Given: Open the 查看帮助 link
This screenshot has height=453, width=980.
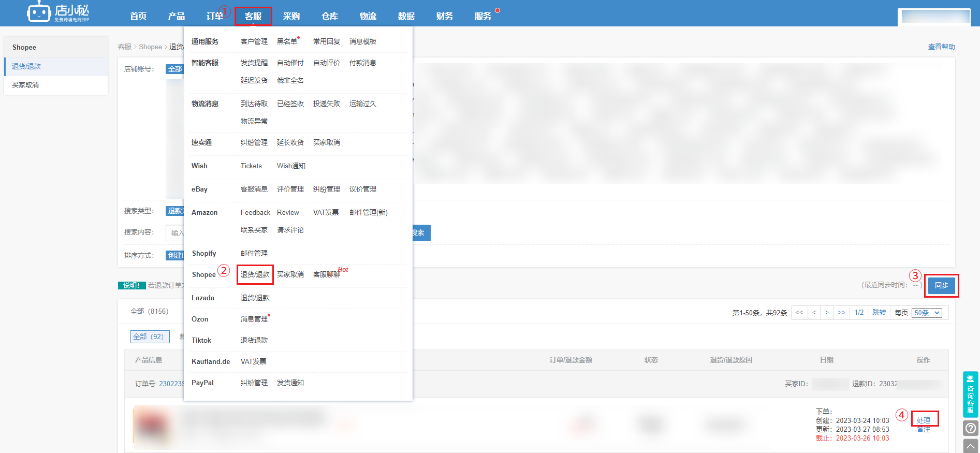Looking at the screenshot, I should (941, 47).
